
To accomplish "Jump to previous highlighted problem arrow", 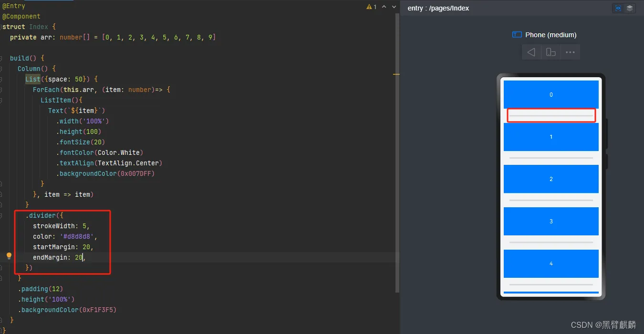I will 384,7.
